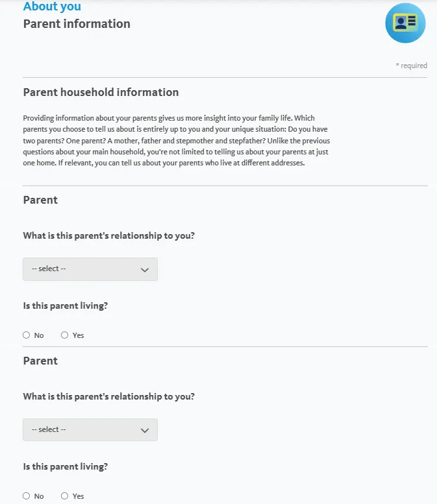Click the chevron arrow on first relationship select

tap(145, 270)
